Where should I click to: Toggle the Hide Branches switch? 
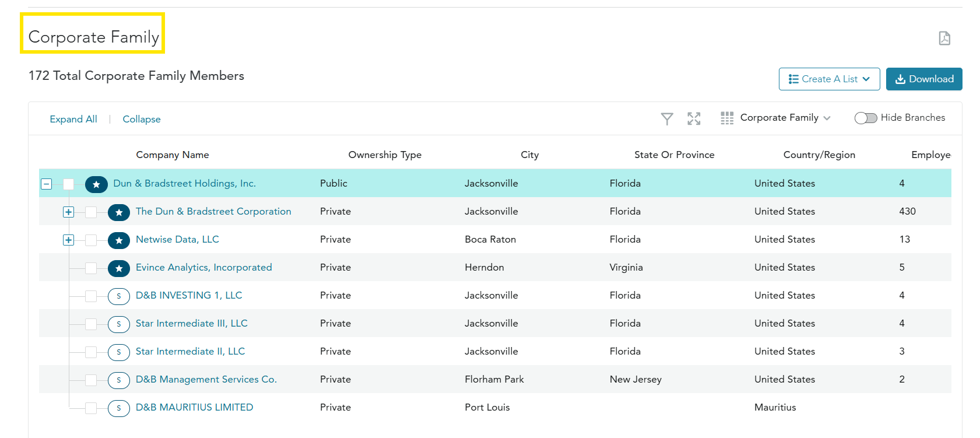pos(866,118)
